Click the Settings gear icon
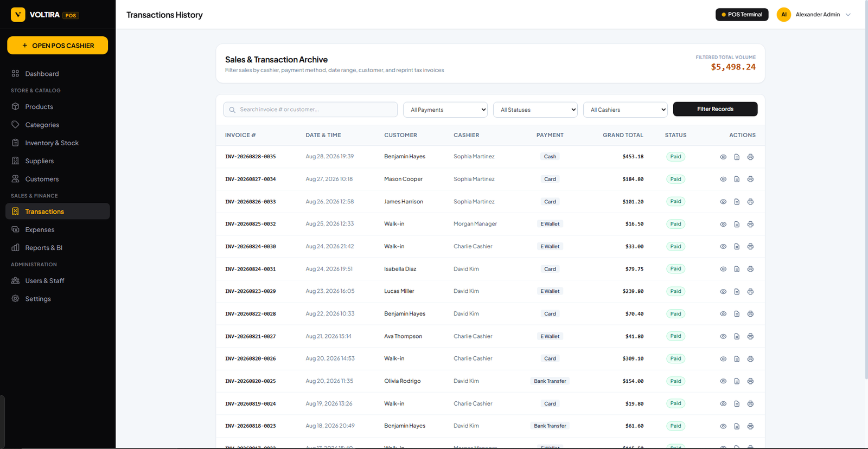The image size is (868, 449). (15, 299)
